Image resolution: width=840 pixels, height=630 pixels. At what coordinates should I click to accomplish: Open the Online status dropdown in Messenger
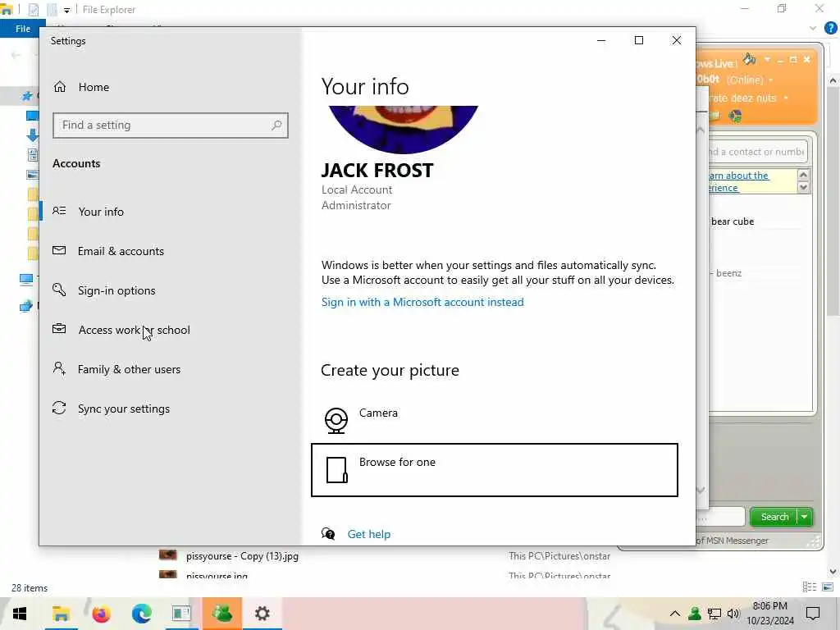pyautogui.click(x=771, y=80)
